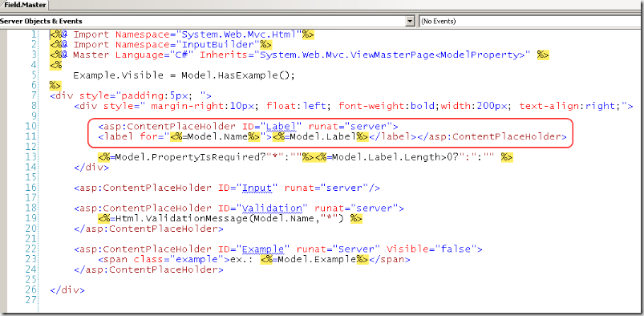Click ContentPlaceHolder ID="Example" line

click(x=278, y=249)
